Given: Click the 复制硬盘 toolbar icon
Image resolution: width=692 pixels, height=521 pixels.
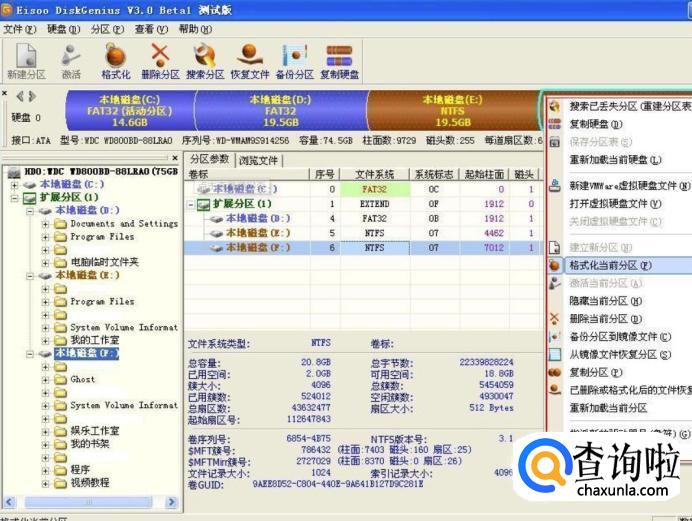Looking at the screenshot, I should pos(339,61).
